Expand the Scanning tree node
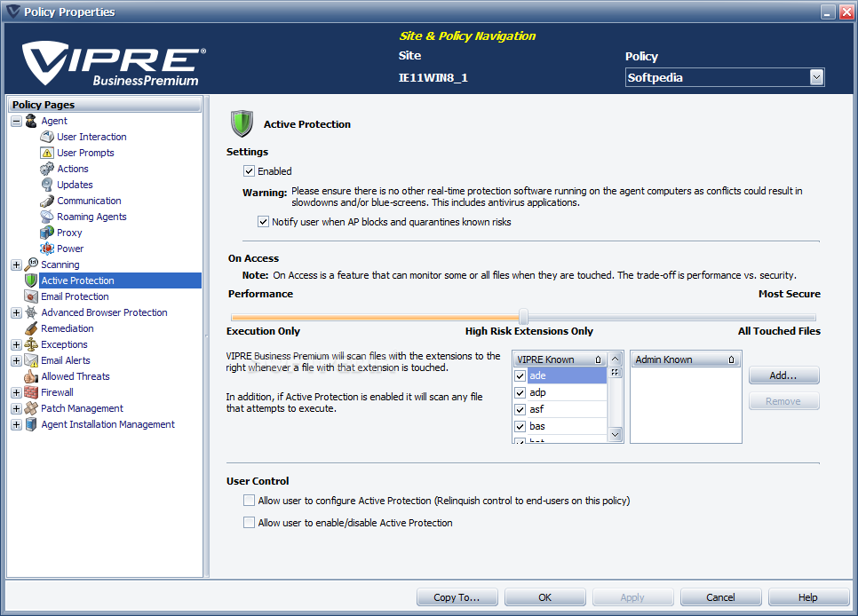This screenshot has height=616, width=858. (16, 265)
